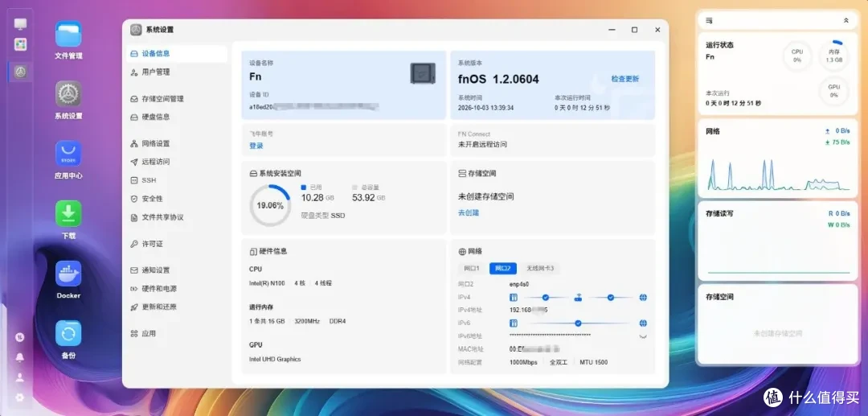This screenshot has width=868, height=416.
Task: Collapse the widget panel with the double chevron
Action: [x=845, y=20]
